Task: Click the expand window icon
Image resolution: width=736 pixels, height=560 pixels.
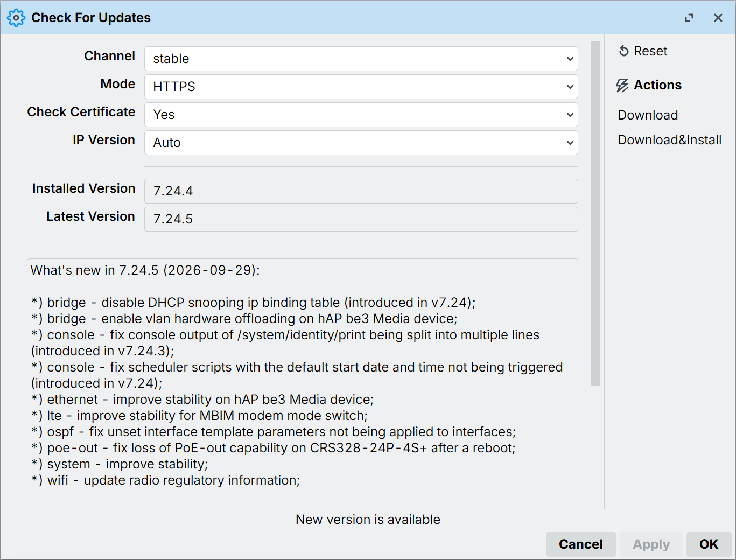Action: click(689, 18)
